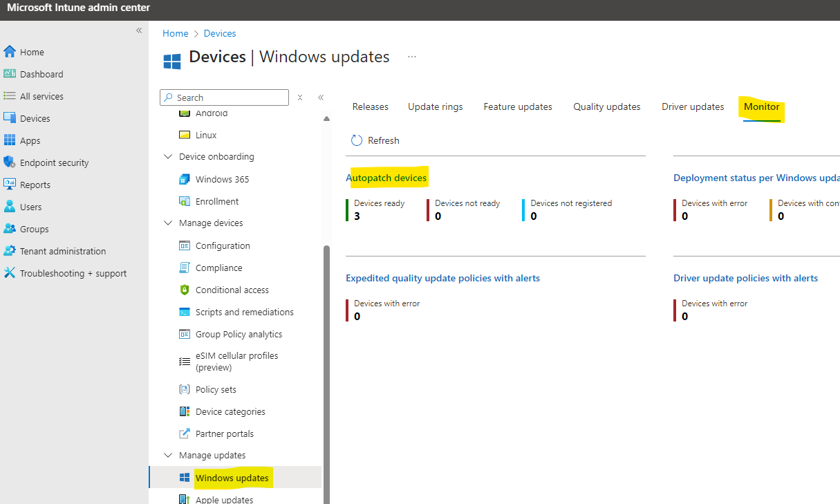This screenshot has height=504, width=840.
Task: Click Scripts and remediations icon
Action: (x=185, y=312)
